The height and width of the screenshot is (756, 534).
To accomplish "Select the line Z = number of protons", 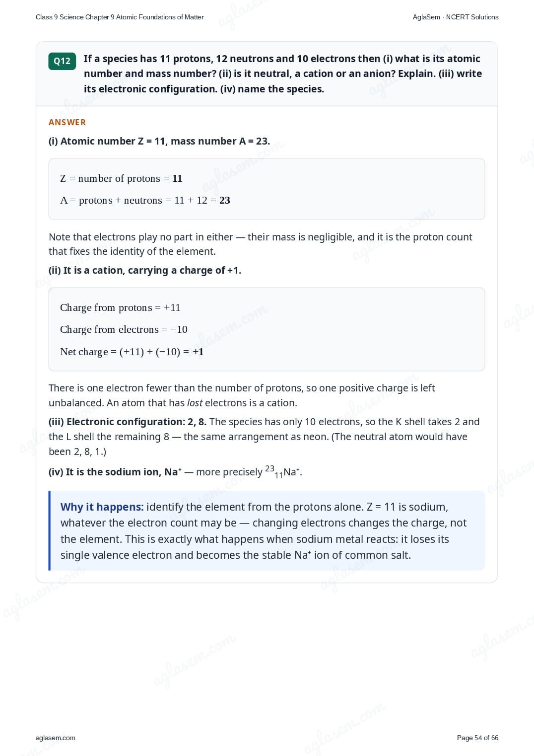I will pyautogui.click(x=121, y=178).
